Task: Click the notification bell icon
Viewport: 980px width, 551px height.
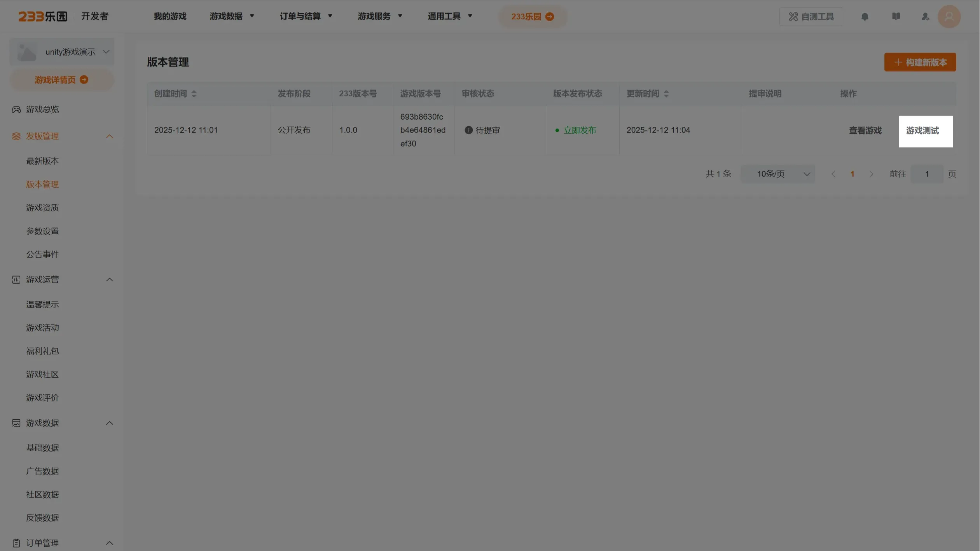Action: [x=865, y=17]
